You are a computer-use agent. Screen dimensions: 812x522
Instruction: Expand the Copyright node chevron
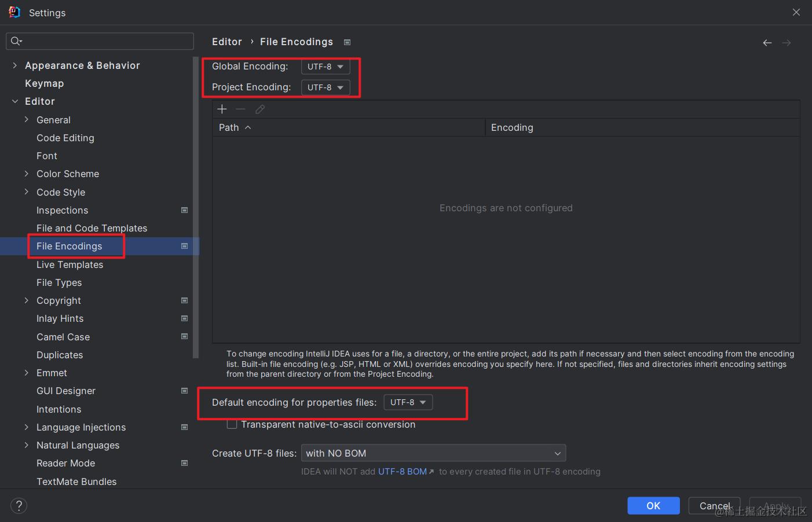tap(26, 300)
